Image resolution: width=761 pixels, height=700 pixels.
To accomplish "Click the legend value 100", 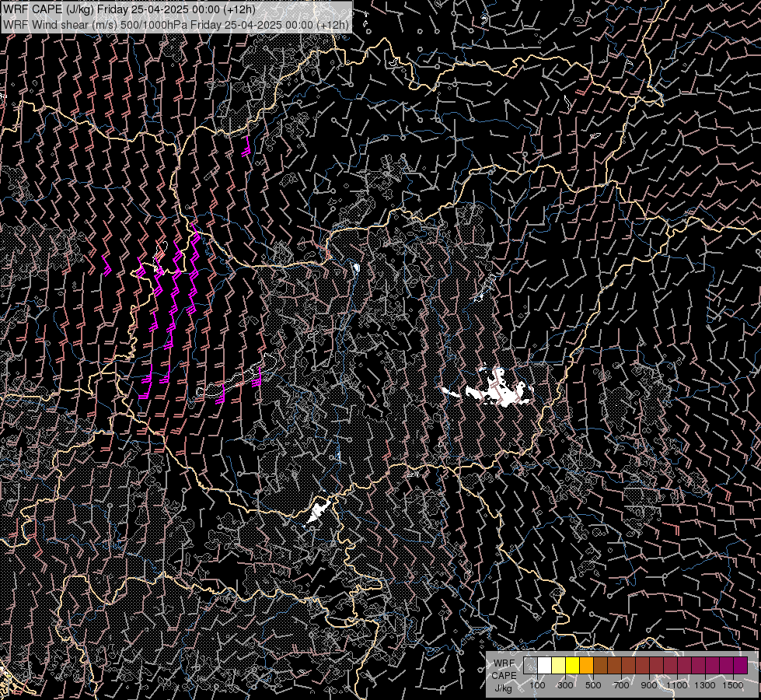I will pos(537,685).
